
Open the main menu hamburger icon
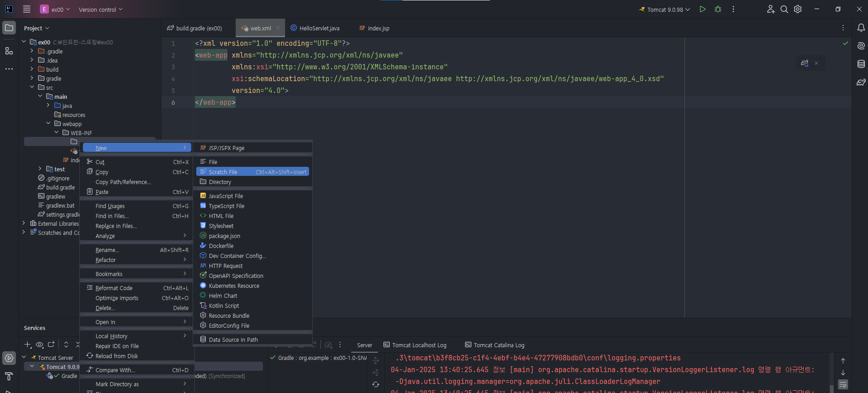point(27,9)
